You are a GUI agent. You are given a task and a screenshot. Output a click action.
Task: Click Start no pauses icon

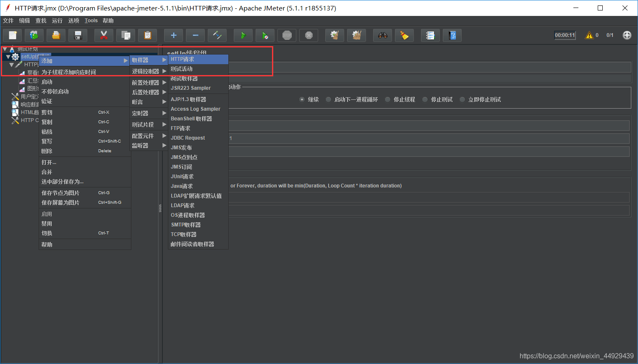[265, 35]
